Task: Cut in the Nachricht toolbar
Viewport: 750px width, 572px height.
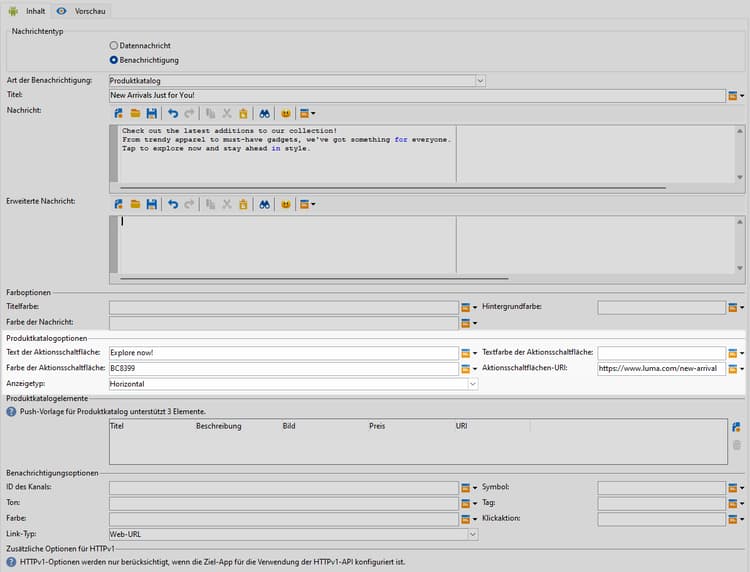Action: [x=227, y=113]
